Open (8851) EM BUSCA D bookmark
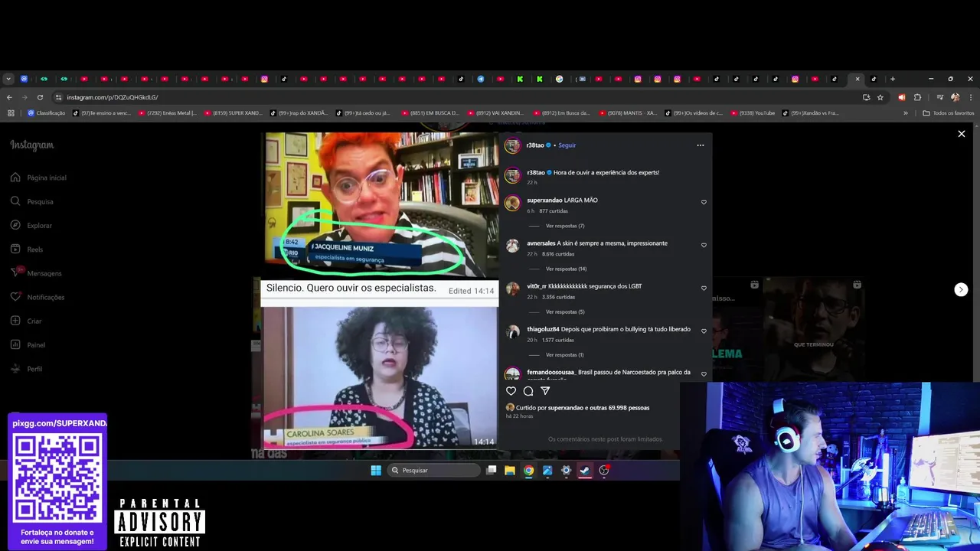Viewport: 980px width, 551px height. (x=430, y=113)
